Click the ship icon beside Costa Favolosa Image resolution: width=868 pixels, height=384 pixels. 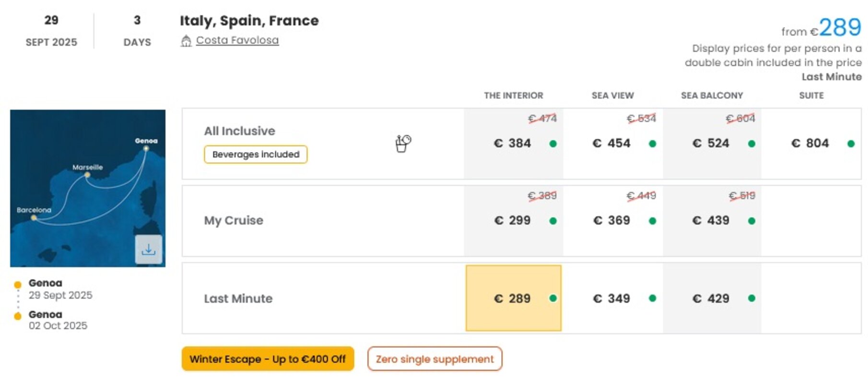tap(186, 41)
